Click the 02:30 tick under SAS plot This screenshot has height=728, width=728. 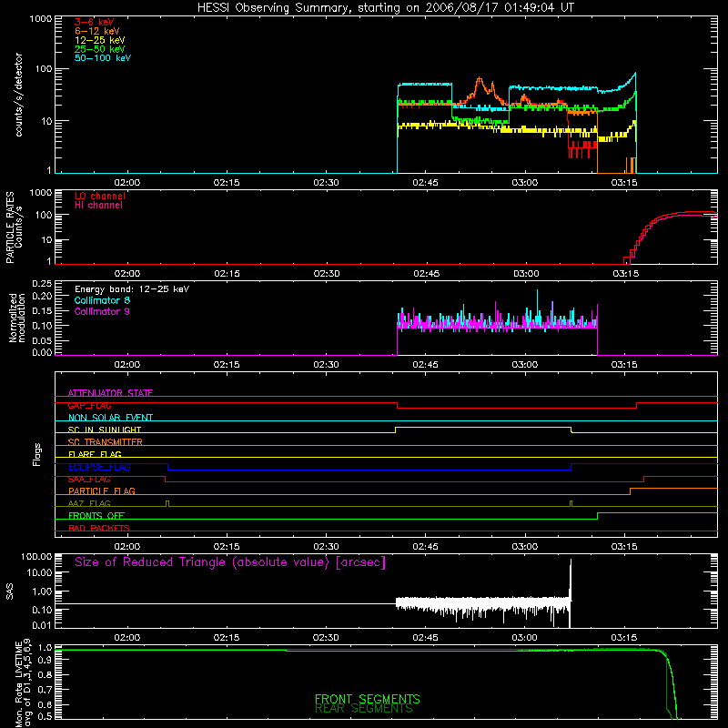pos(326,638)
